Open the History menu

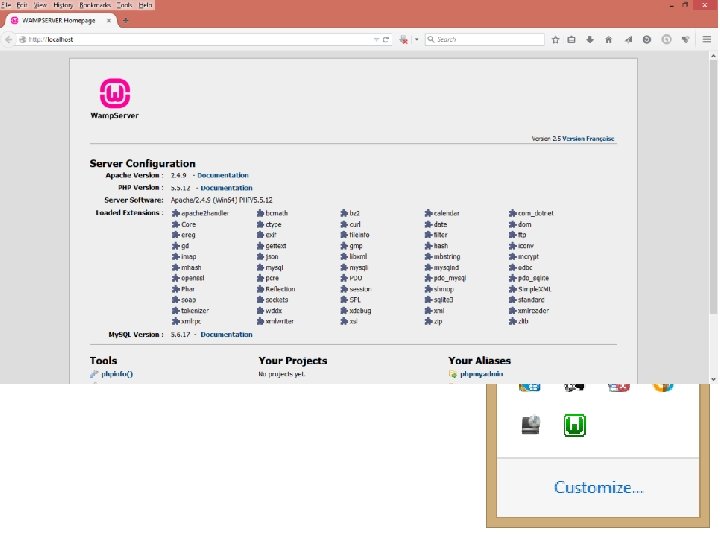pos(63,5)
